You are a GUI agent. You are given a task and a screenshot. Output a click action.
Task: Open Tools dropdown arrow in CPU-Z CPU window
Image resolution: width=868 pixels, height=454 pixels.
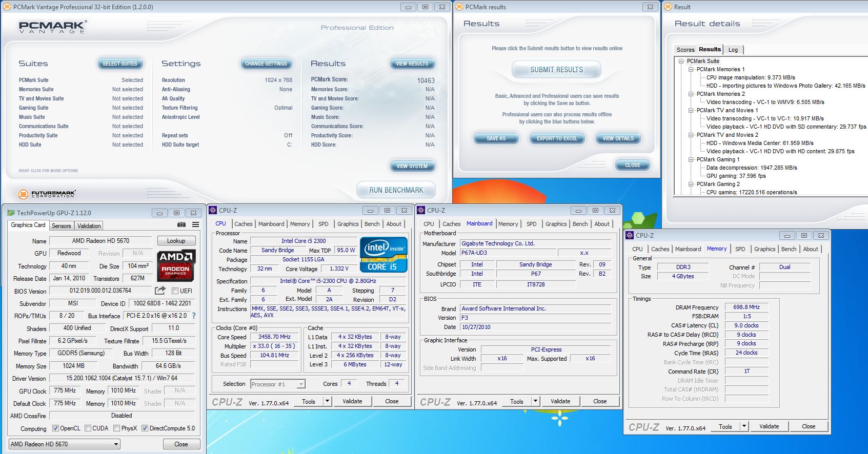[x=327, y=401]
